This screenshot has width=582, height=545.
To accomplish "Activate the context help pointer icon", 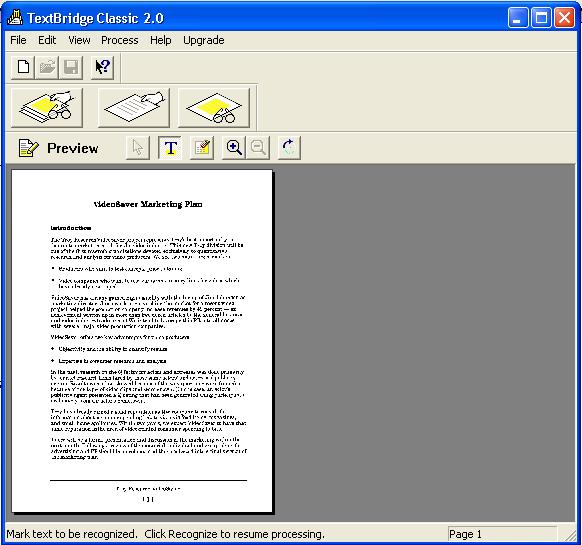I will [x=102, y=67].
